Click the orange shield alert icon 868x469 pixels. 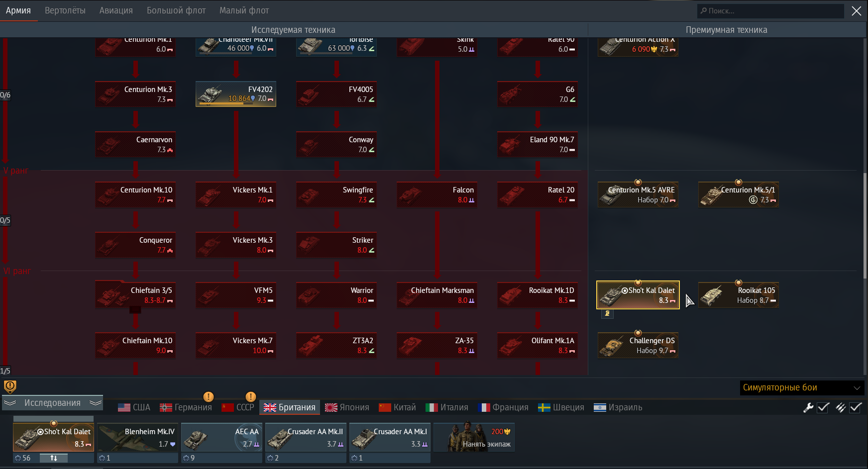click(x=10, y=386)
